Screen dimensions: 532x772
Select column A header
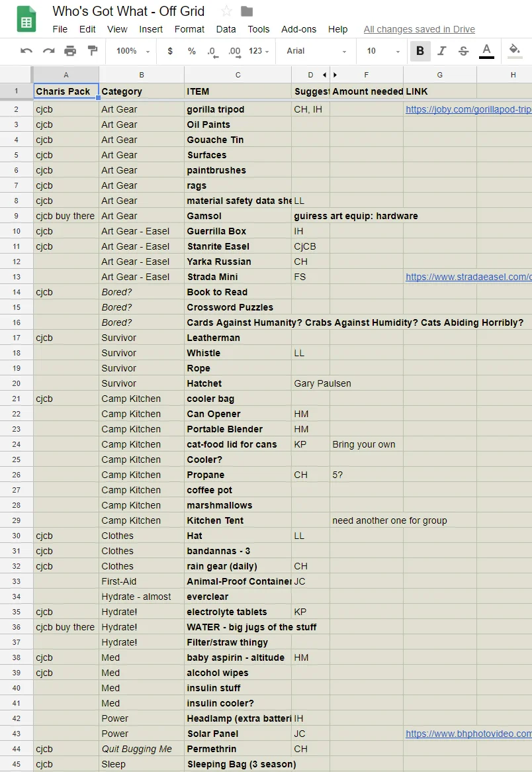66,75
